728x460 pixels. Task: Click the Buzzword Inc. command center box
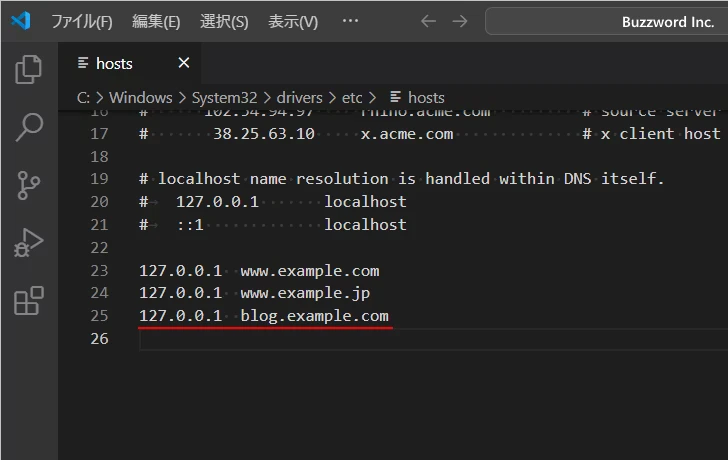(606, 21)
